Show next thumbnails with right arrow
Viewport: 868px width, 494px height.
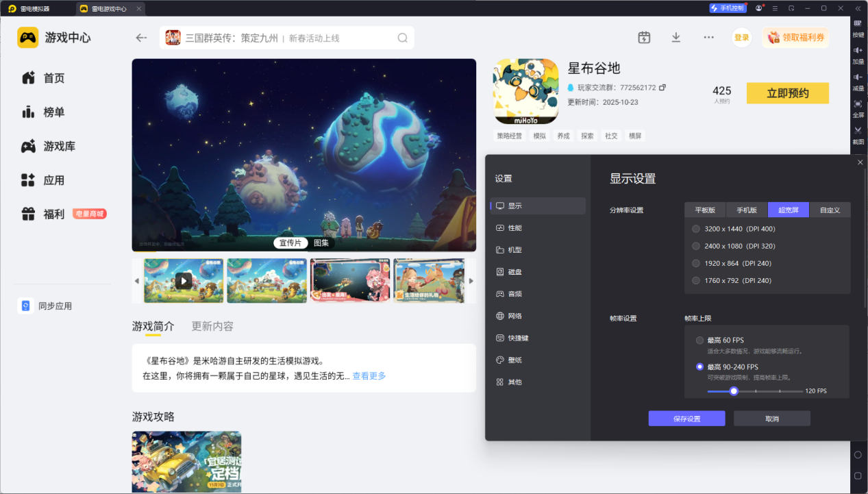point(471,281)
